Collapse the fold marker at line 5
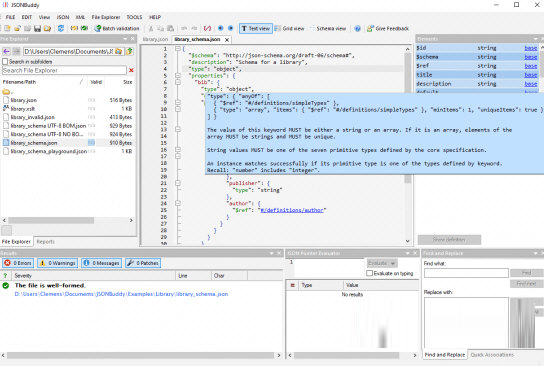Viewport: 544px width, 366px height. (x=178, y=75)
